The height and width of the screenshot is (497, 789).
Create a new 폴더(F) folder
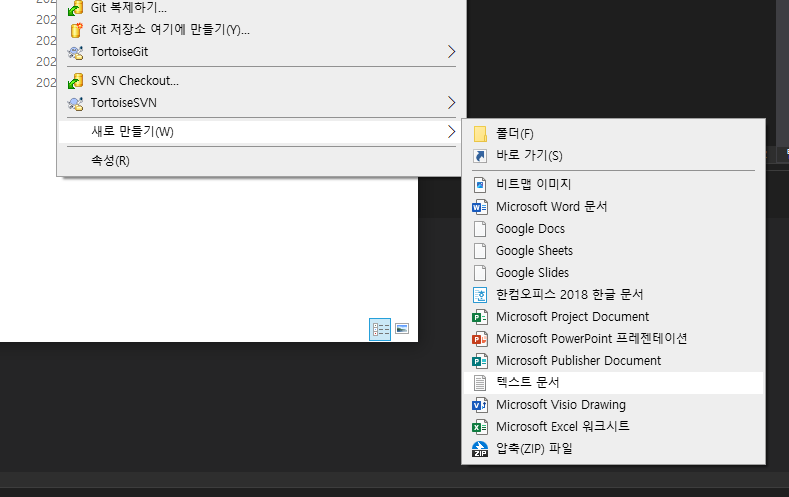pos(613,134)
